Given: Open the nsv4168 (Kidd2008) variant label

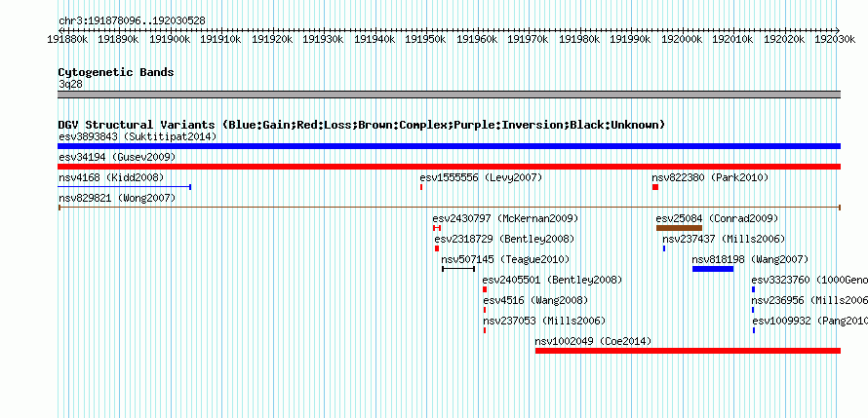Looking at the screenshot, I should [111, 177].
